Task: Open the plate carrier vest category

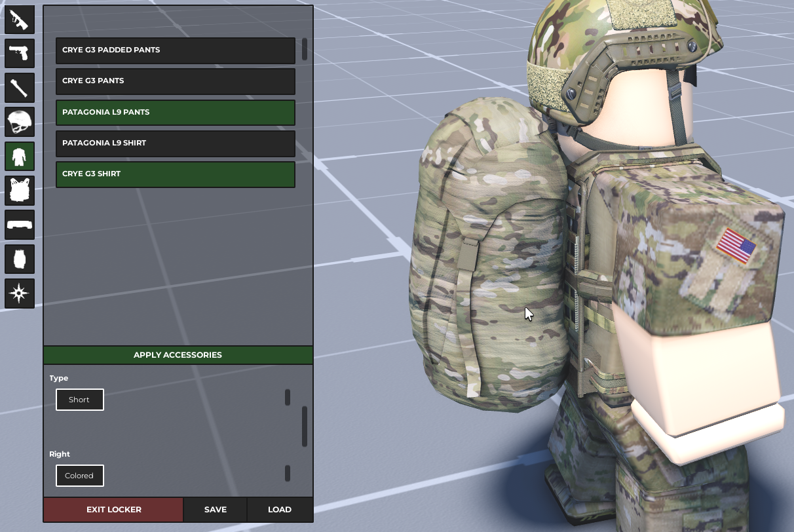Action: pyautogui.click(x=20, y=190)
